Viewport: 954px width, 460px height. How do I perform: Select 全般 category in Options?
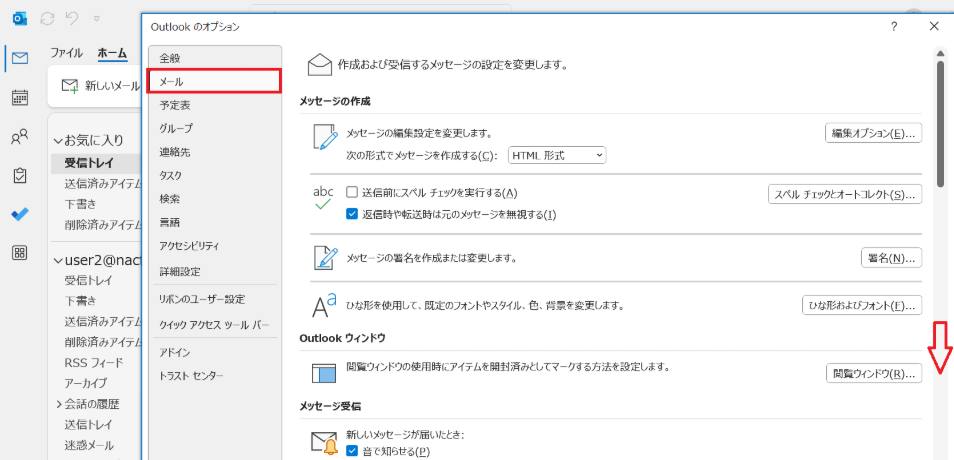point(214,58)
